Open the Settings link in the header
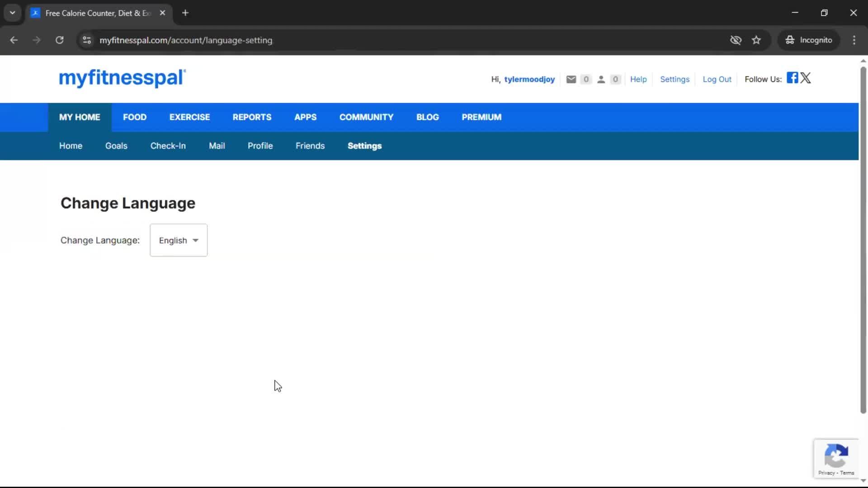 coord(675,80)
